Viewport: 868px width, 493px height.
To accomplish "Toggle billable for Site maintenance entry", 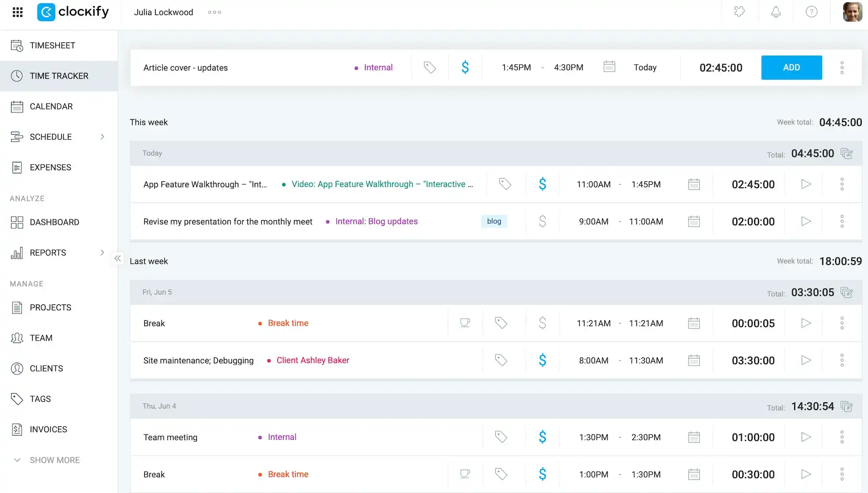I will pos(542,360).
